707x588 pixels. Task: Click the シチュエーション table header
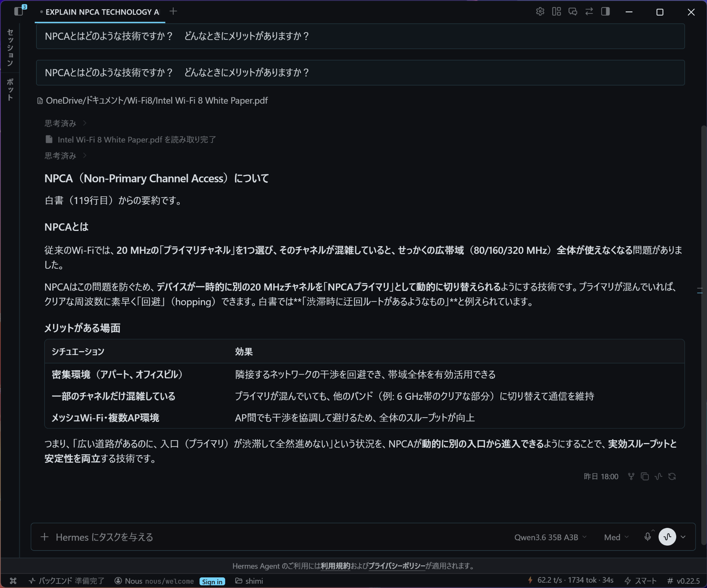point(78,351)
